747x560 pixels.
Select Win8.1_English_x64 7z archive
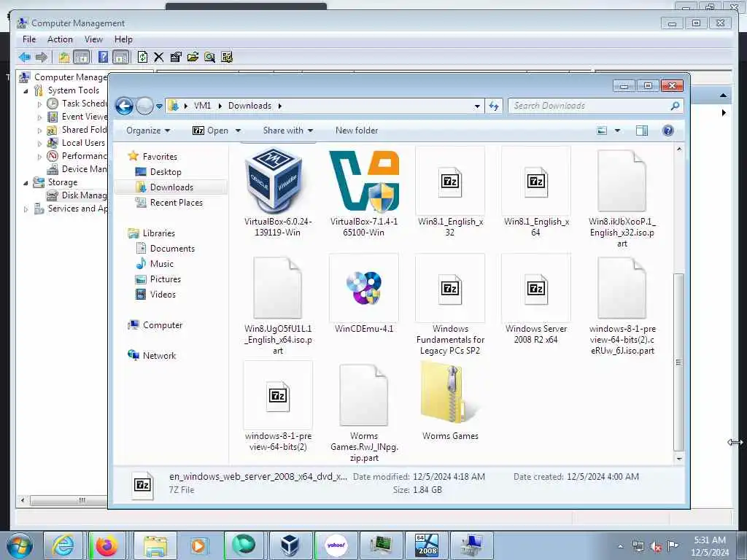click(x=536, y=192)
